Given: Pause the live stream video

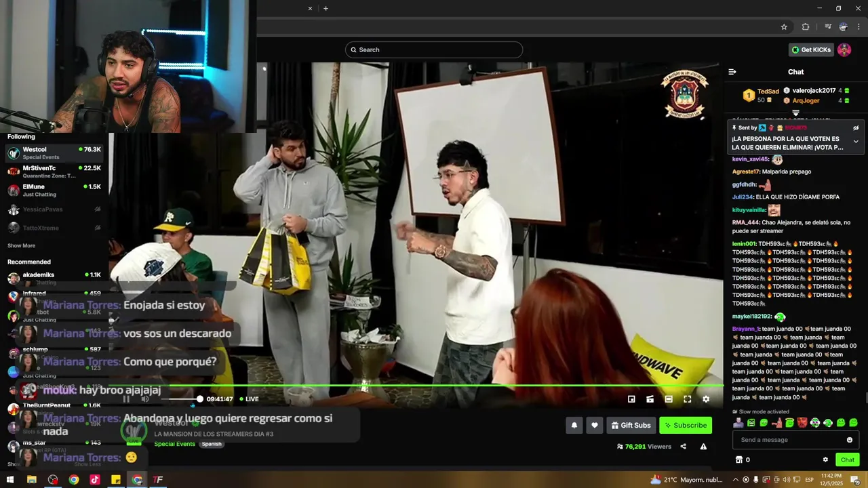Looking at the screenshot, I should 126,399.
